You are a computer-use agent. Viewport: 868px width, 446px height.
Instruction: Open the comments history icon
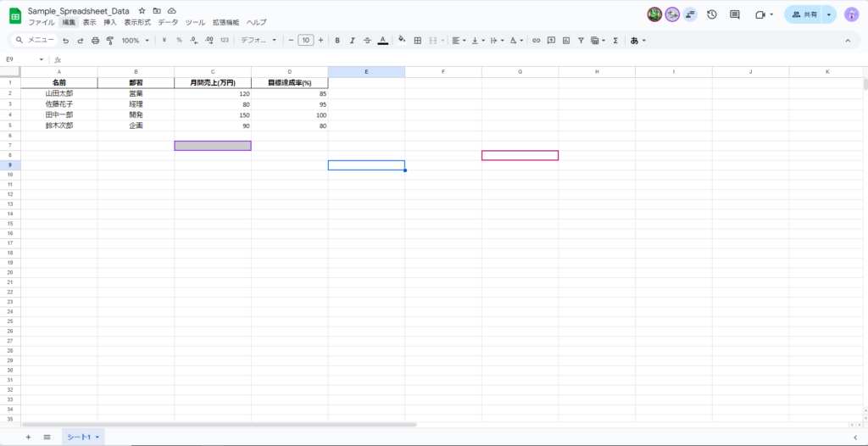click(735, 14)
